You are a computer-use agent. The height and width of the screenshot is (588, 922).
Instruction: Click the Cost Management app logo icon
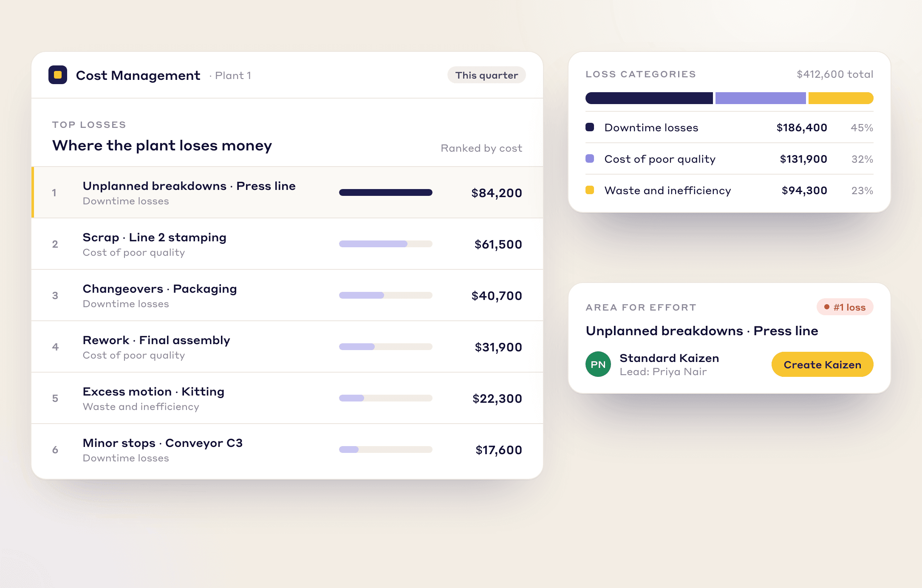pos(58,75)
